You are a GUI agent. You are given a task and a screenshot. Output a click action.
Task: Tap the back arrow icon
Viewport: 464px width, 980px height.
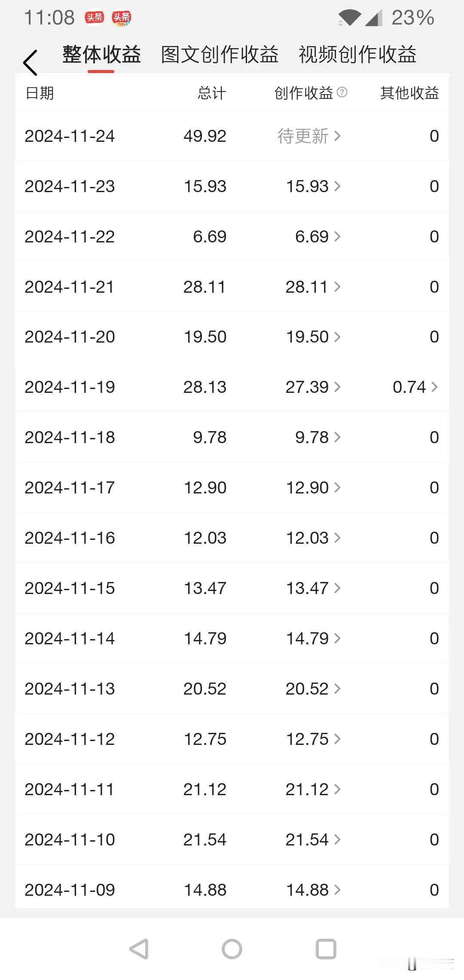pos(30,63)
